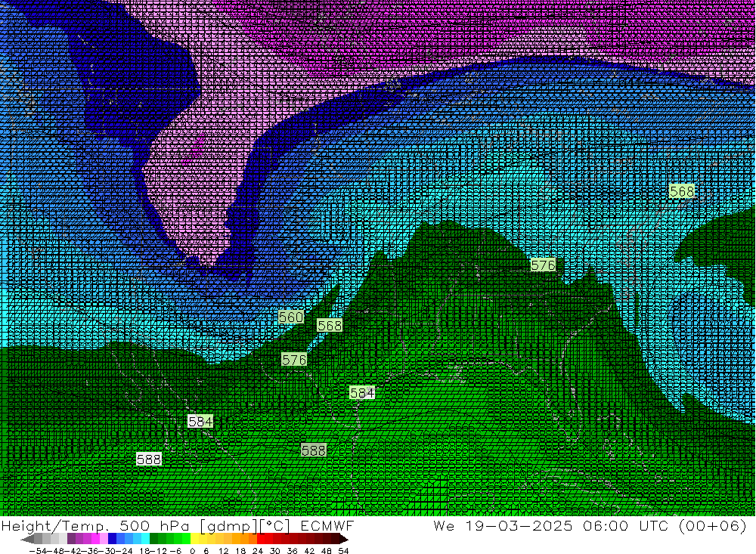756x554 pixels.
Task: Click the dark right arrow of the color legend
Action: click(x=344, y=539)
